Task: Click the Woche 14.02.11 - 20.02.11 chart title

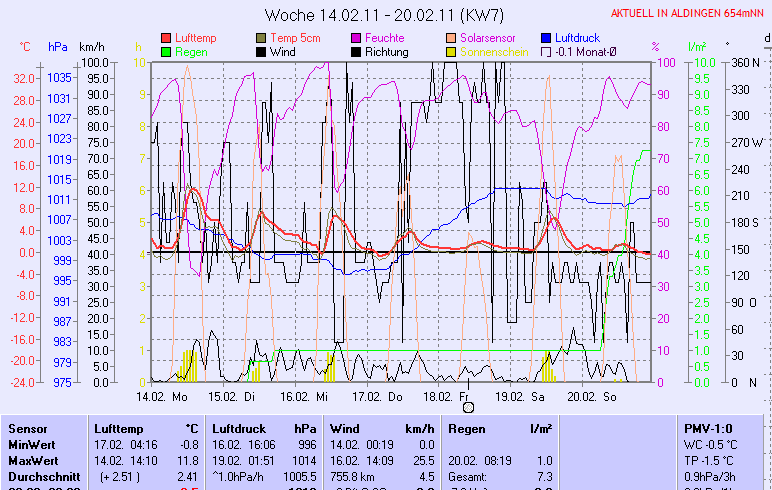Action: [x=385, y=15]
